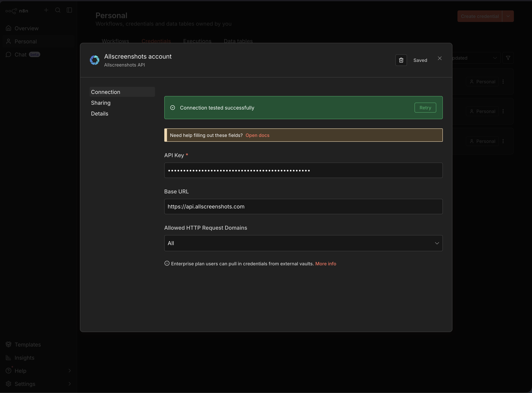Click the Allscreenshots camera shutter logo
This screenshot has width=532, height=393.
coord(95,60)
